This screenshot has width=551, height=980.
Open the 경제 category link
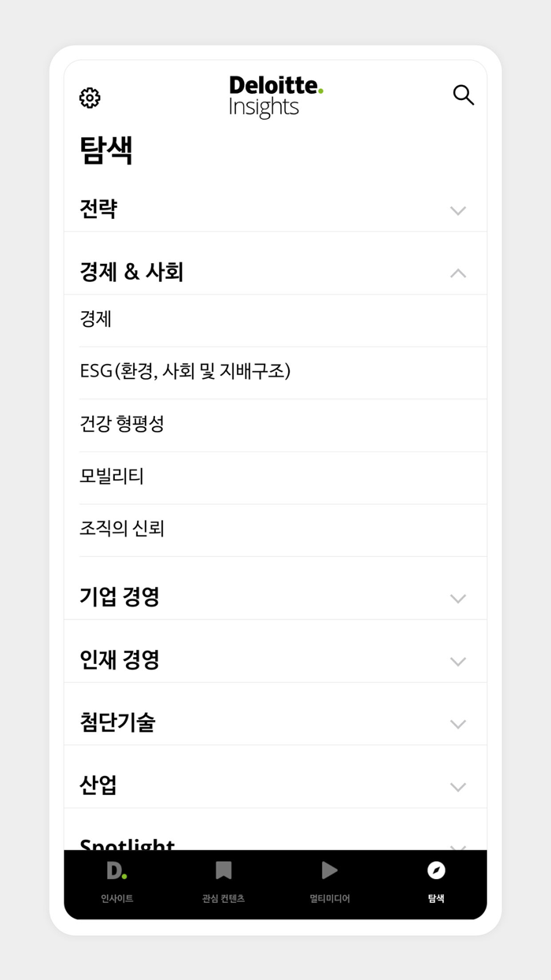tap(275, 320)
